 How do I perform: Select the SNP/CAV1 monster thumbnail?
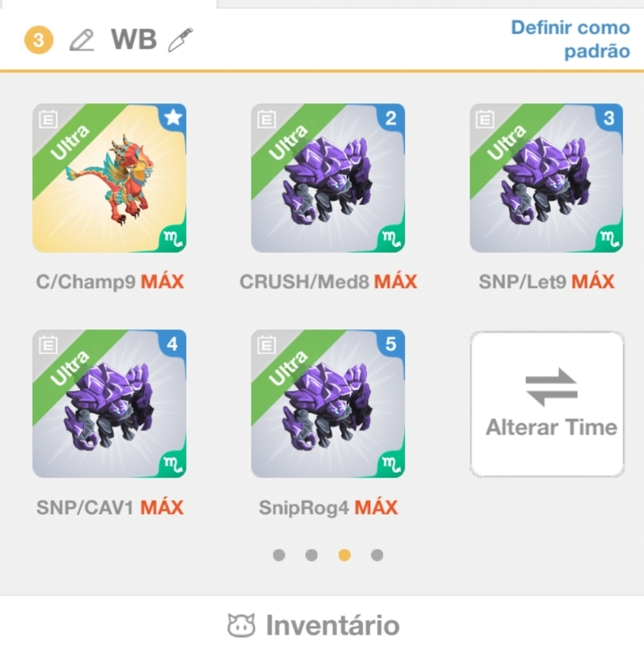(x=109, y=404)
